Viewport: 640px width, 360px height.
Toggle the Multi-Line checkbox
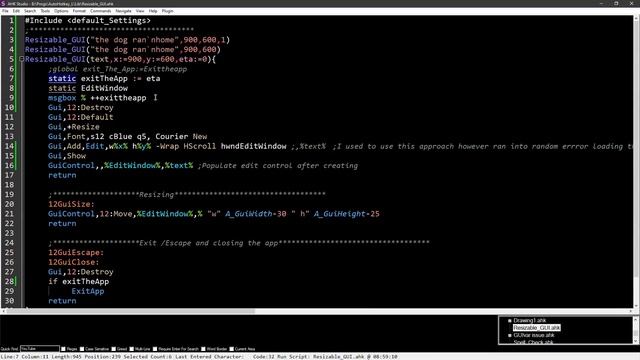coord(132,349)
